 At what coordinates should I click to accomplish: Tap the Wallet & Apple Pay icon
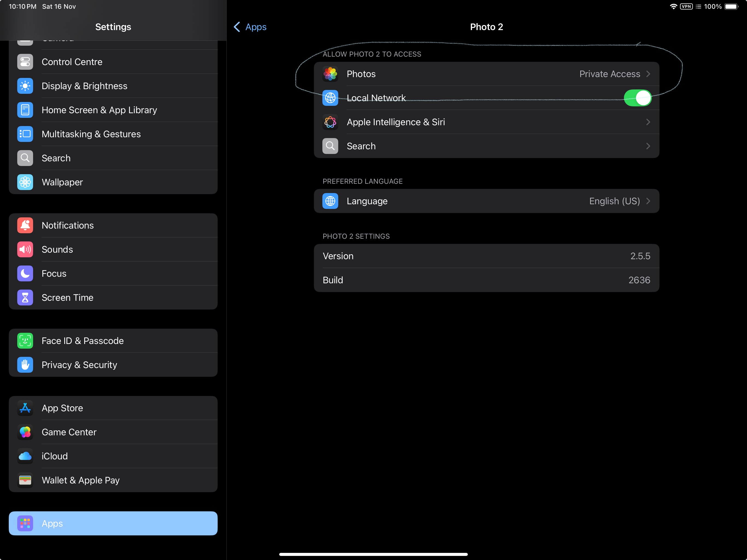coord(25,480)
